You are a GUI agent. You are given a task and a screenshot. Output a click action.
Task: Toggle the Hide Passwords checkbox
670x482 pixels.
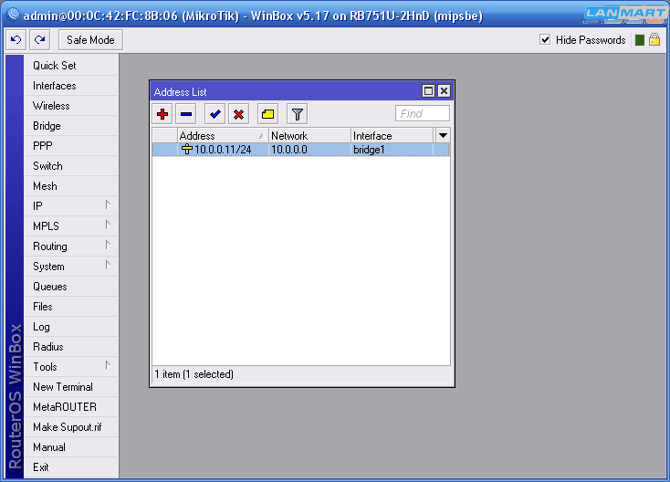click(545, 40)
